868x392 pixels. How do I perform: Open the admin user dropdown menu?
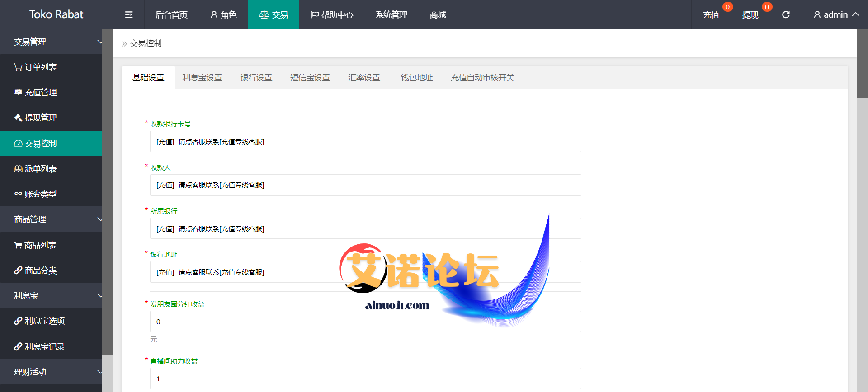click(836, 15)
